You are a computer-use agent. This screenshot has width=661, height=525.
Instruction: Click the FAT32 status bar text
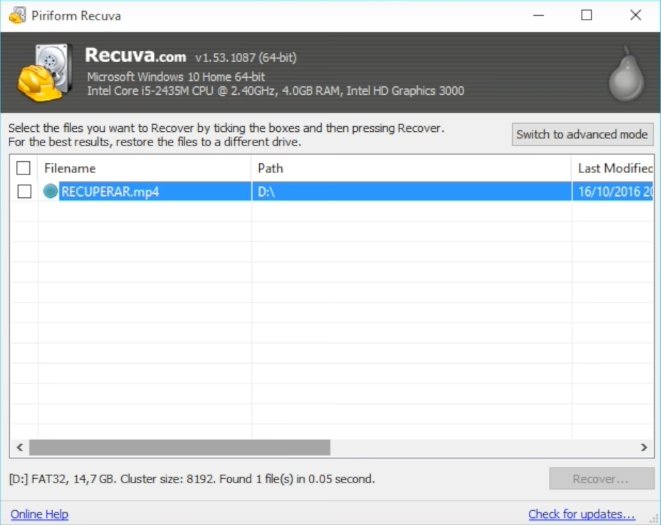click(192, 479)
